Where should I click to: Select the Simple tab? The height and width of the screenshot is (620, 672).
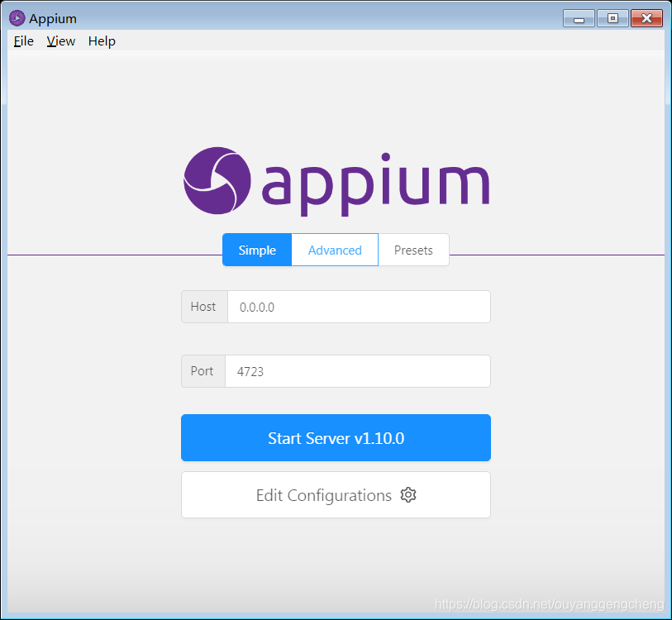tap(257, 250)
